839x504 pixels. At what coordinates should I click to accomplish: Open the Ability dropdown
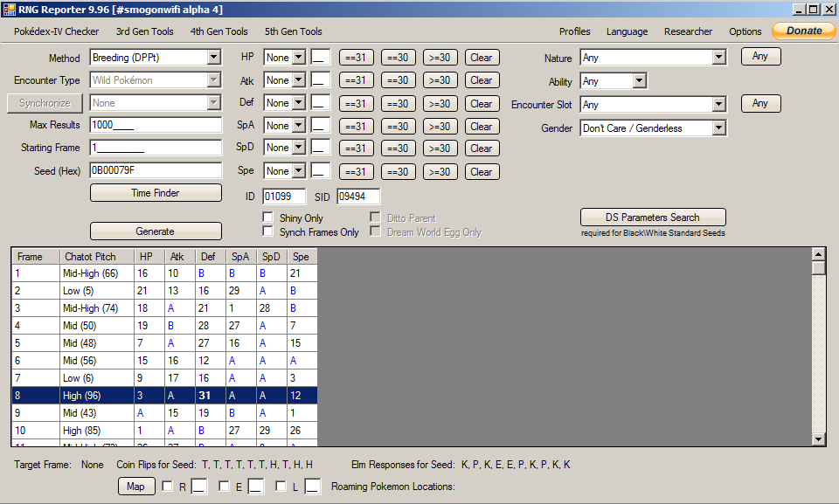tap(639, 80)
